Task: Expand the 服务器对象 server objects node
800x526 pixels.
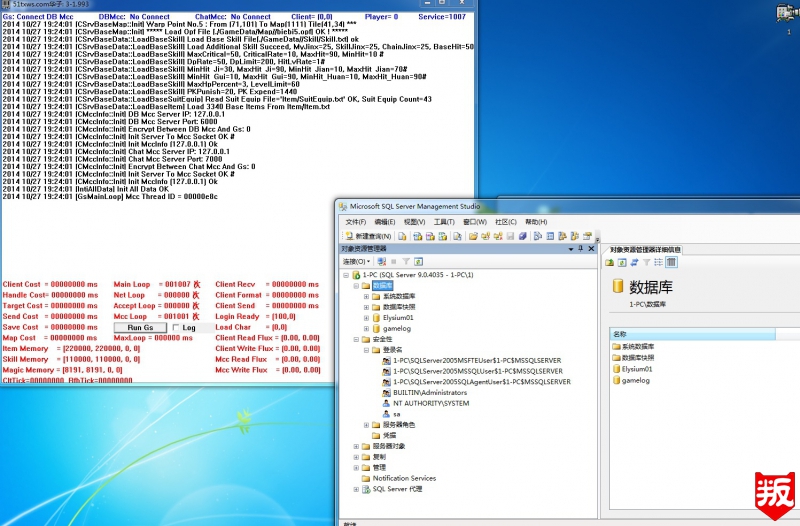Action: click(356, 446)
